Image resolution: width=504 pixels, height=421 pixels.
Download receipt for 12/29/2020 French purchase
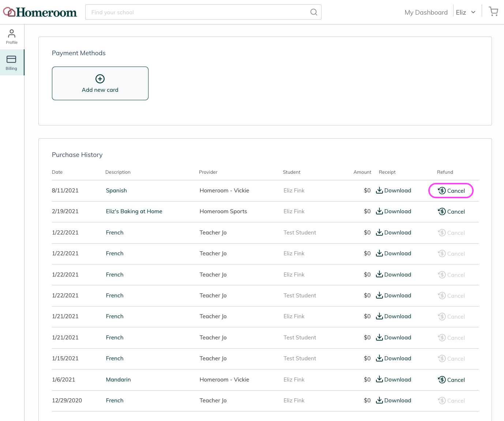(394, 401)
